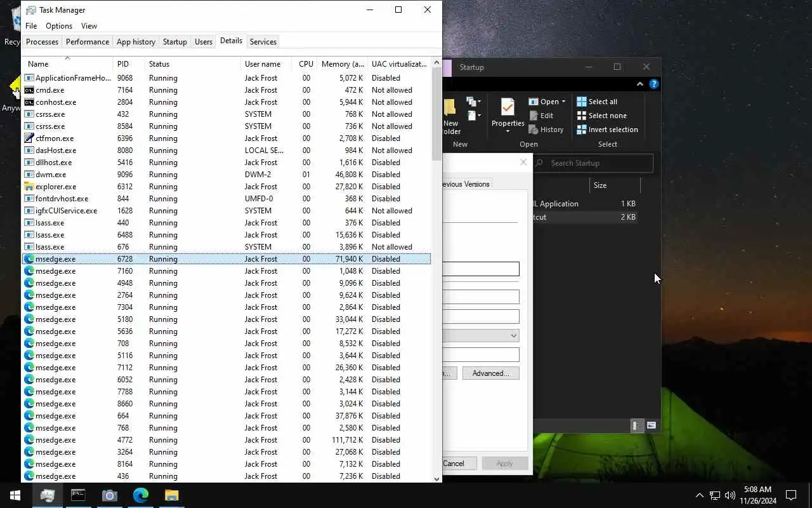Click the Cancel button in properties dialog
Image resolution: width=812 pixels, height=508 pixels.
click(454, 464)
